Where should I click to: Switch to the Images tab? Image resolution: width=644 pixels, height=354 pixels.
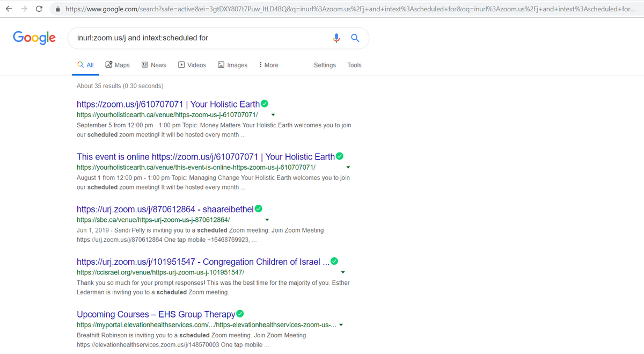pos(232,65)
